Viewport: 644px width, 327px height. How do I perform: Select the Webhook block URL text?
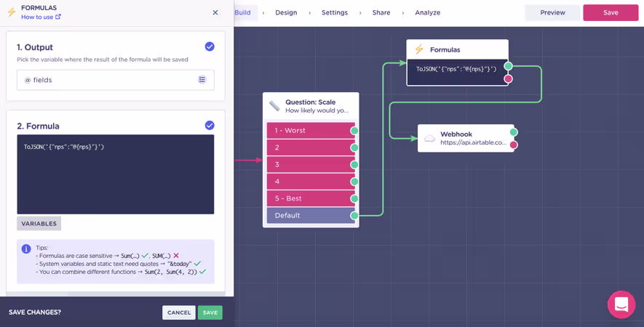(473, 142)
